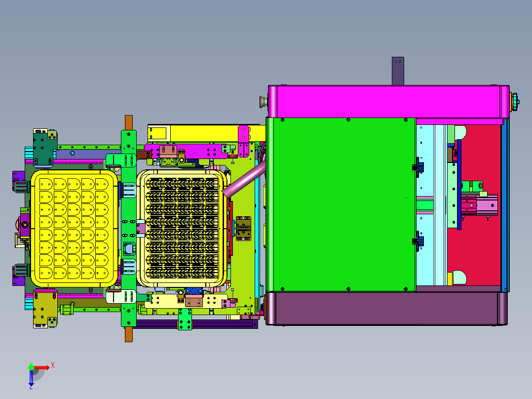Select the yellow tray with D-shaped pockets

[x=75, y=228]
